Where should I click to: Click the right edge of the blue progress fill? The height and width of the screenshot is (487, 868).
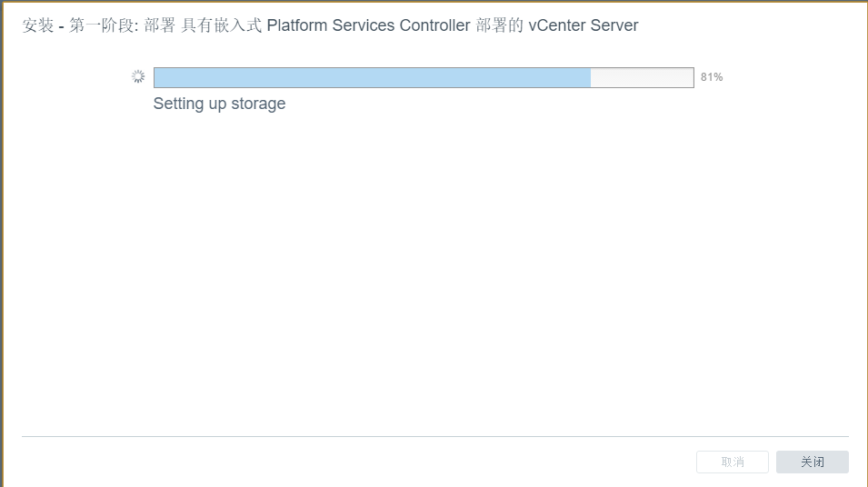coord(589,78)
